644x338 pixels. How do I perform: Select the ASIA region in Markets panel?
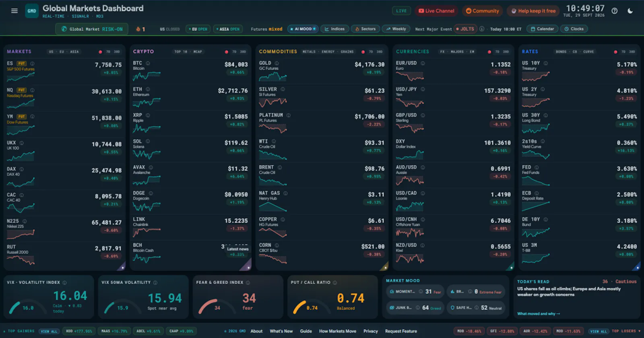[x=74, y=52]
